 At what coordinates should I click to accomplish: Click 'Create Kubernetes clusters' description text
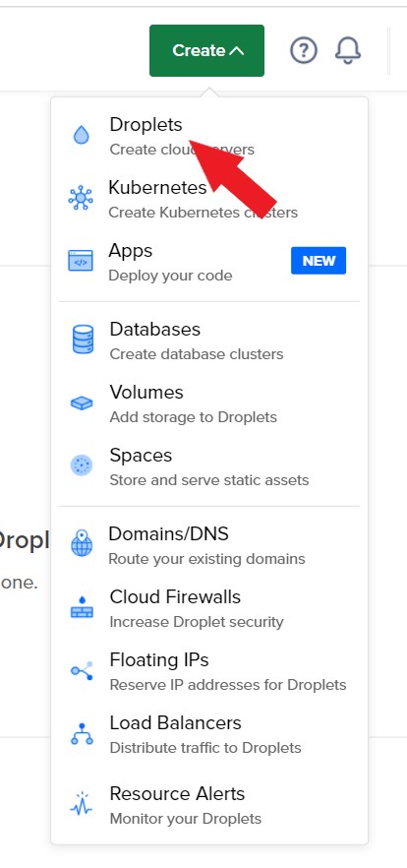[203, 213]
